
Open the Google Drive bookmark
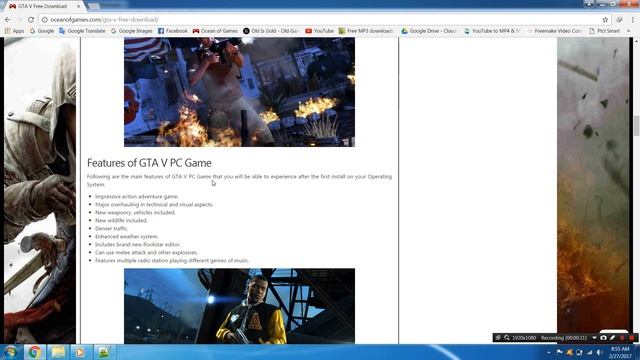429,31
